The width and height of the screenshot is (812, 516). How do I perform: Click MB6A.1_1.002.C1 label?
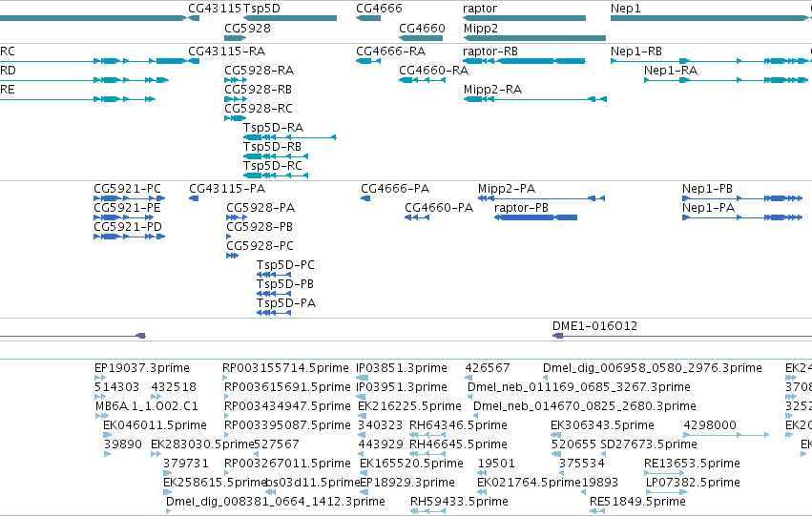(147, 406)
